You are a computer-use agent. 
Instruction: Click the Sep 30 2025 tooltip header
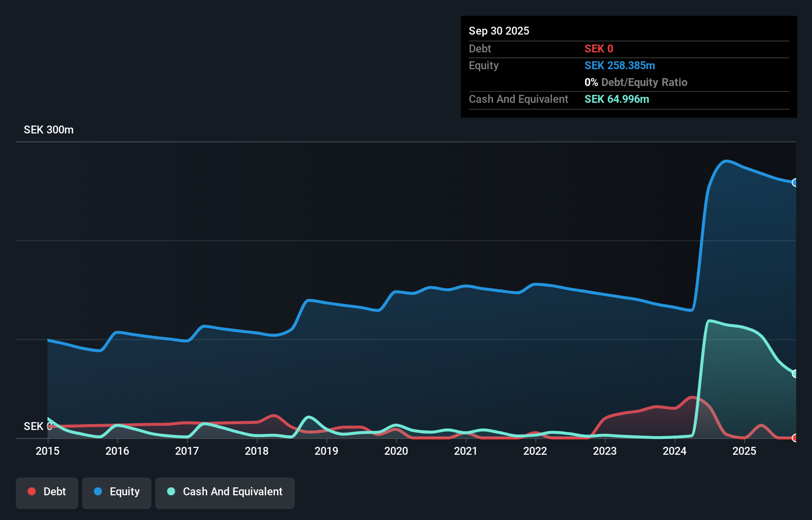[499, 31]
